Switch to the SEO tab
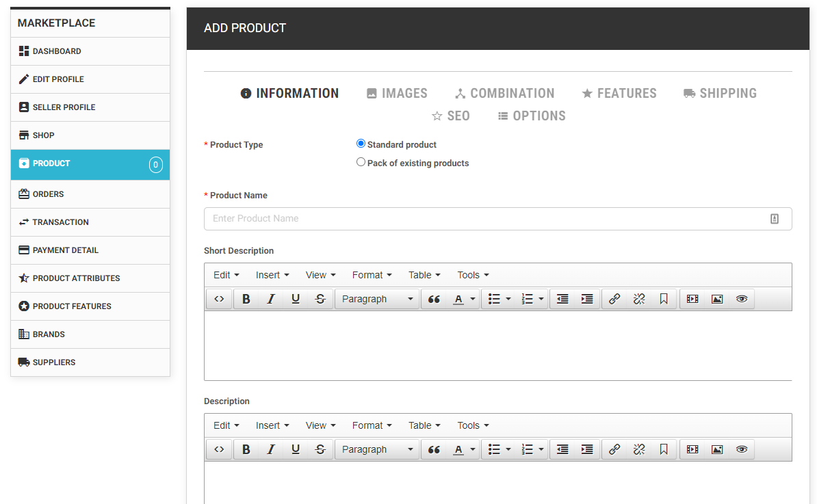 click(451, 116)
